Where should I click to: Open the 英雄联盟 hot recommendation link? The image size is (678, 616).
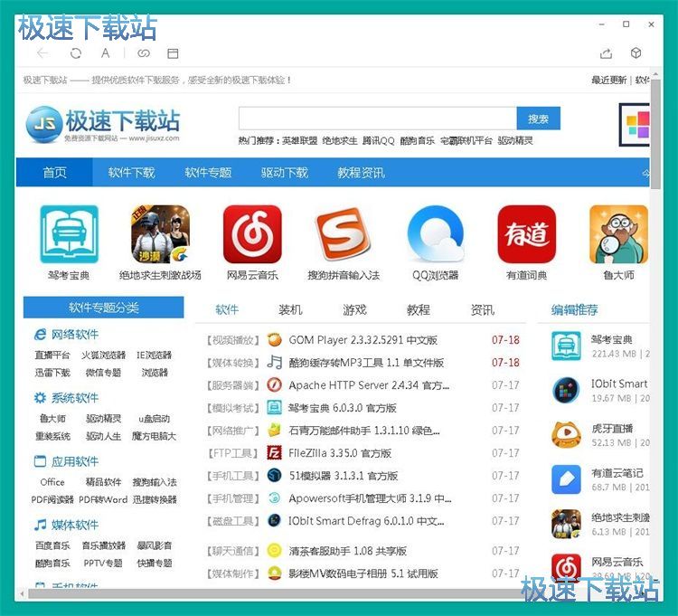click(x=299, y=140)
